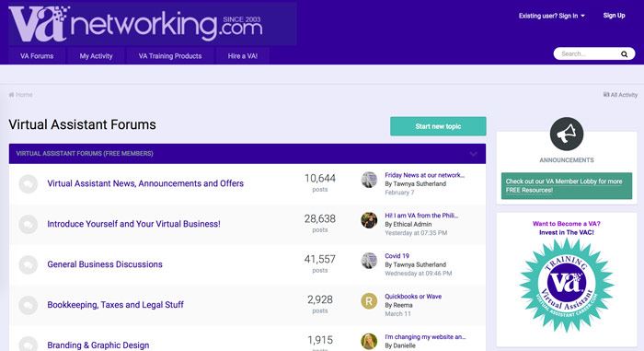644x351 pixels.
Task: Click the VA Training badge image
Action: (567, 285)
